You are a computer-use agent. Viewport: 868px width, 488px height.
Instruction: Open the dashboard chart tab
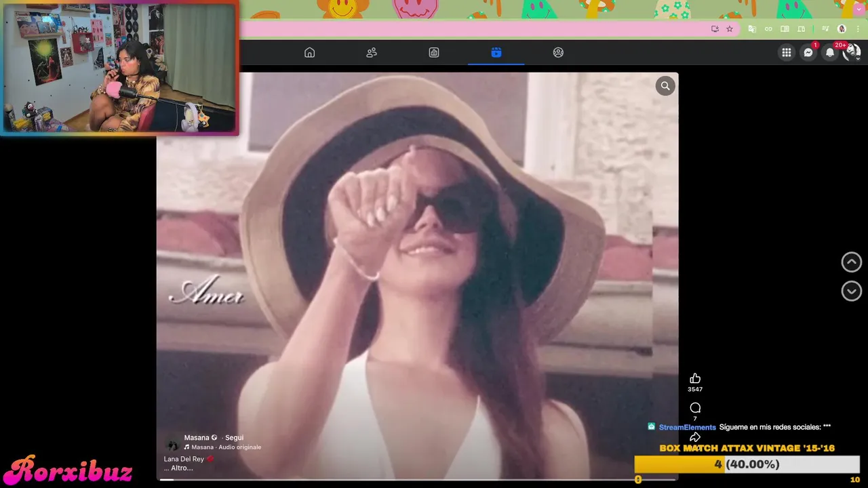(x=434, y=52)
